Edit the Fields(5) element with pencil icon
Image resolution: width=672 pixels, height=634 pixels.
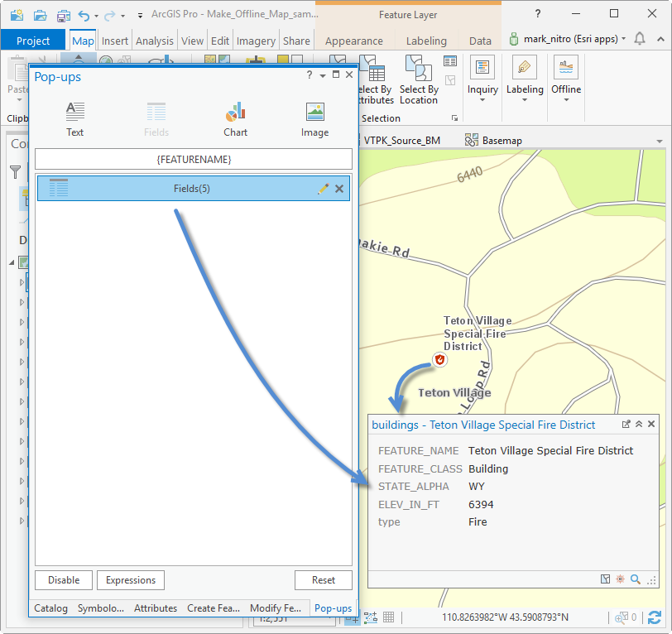click(x=324, y=189)
